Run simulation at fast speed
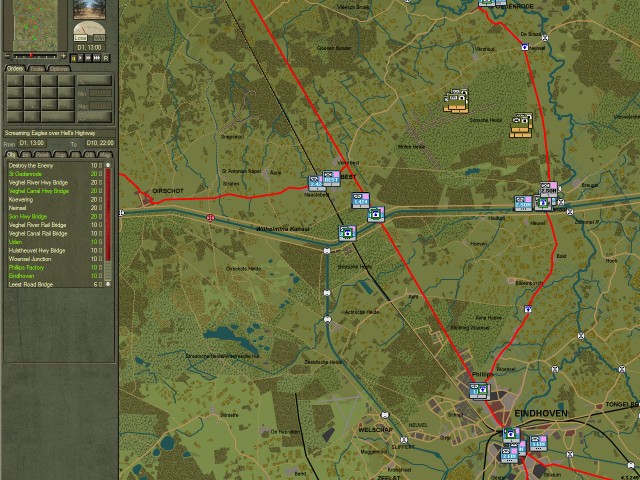640x480 pixels. click(88, 58)
